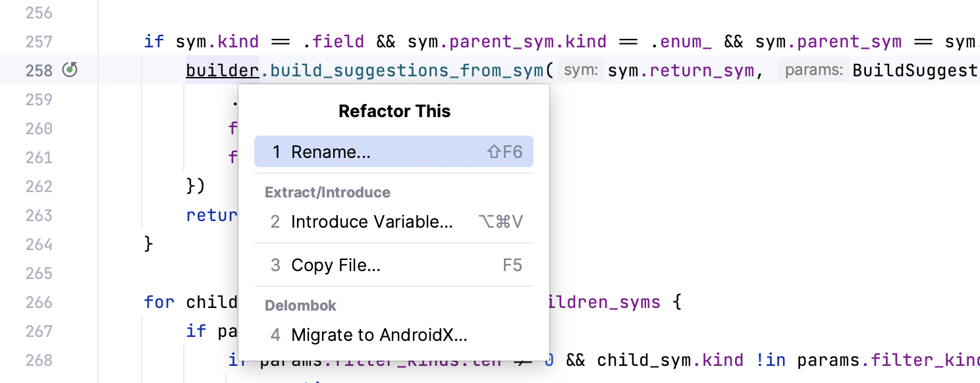Click line number 266 in the gutter
The width and height of the screenshot is (980, 383).
click(x=38, y=302)
